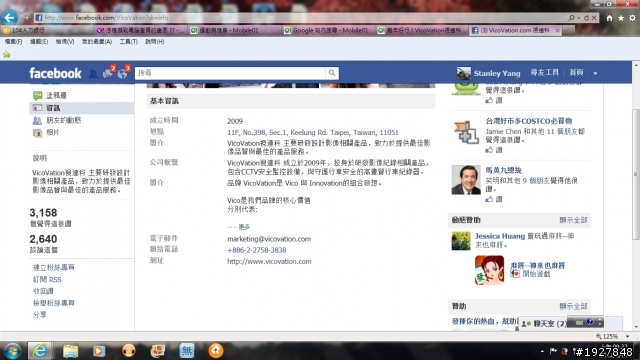Screen dimensions: 640x360
Task: Open the File (檔案) menu
Action: 13,42
